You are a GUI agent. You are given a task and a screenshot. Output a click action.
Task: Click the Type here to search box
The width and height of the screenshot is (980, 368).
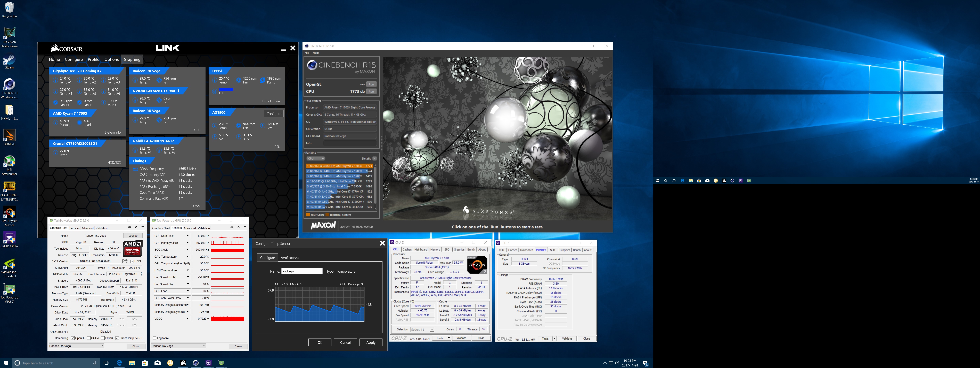point(56,363)
